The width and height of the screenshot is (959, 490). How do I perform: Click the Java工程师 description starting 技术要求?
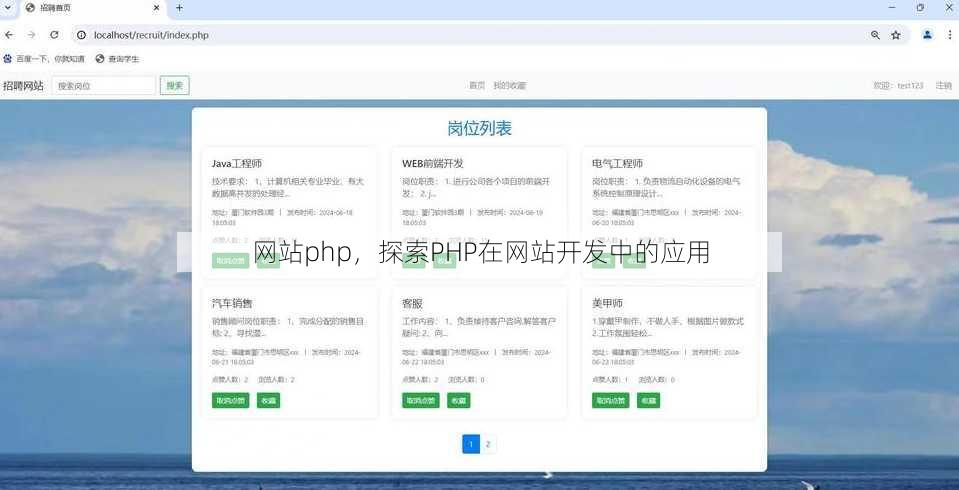(288, 188)
